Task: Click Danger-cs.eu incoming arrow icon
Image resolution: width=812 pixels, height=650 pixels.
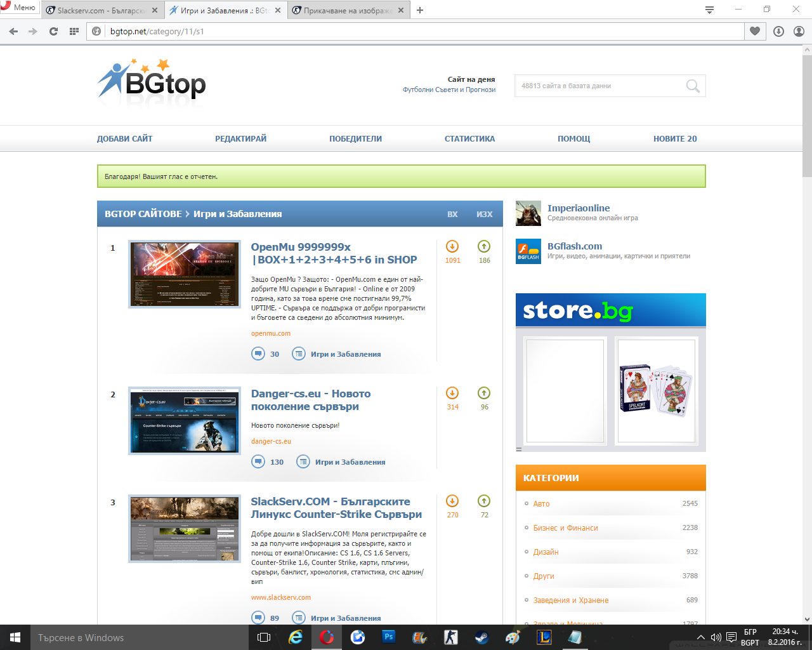Action: tap(452, 393)
